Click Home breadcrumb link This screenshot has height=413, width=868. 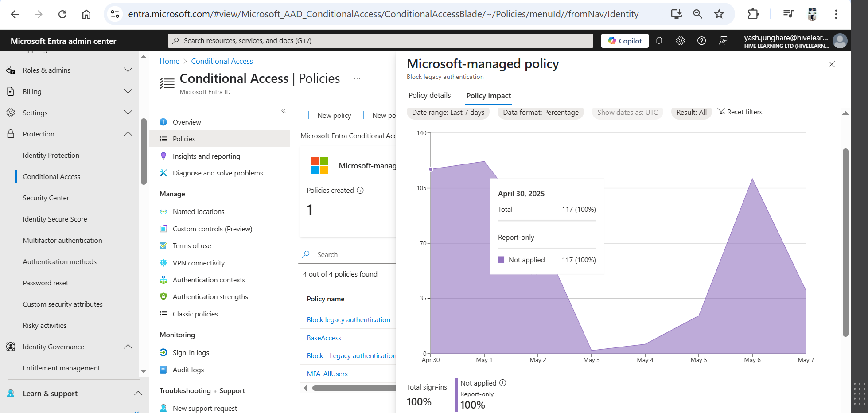pos(169,61)
